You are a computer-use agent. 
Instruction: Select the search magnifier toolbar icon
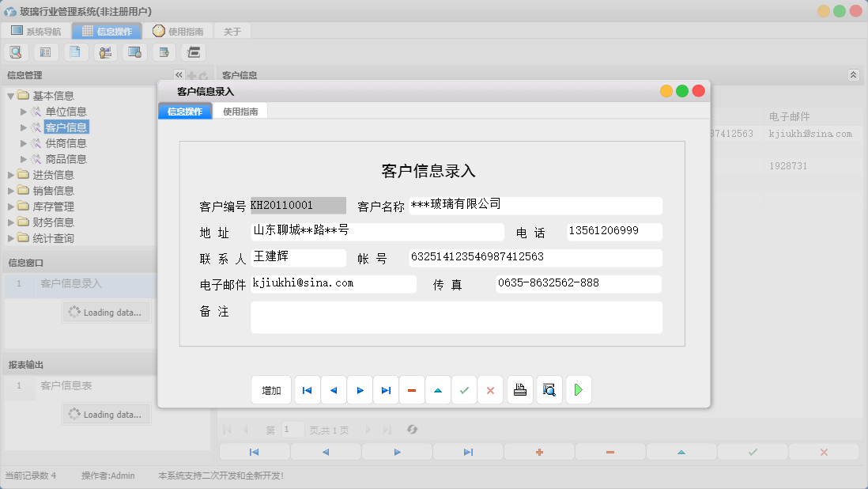point(16,51)
